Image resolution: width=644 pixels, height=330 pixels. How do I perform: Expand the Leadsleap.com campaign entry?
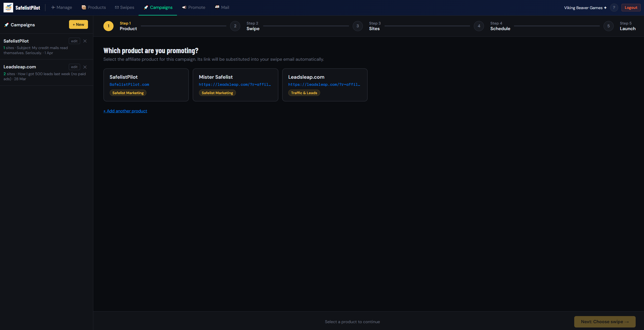coord(35,73)
